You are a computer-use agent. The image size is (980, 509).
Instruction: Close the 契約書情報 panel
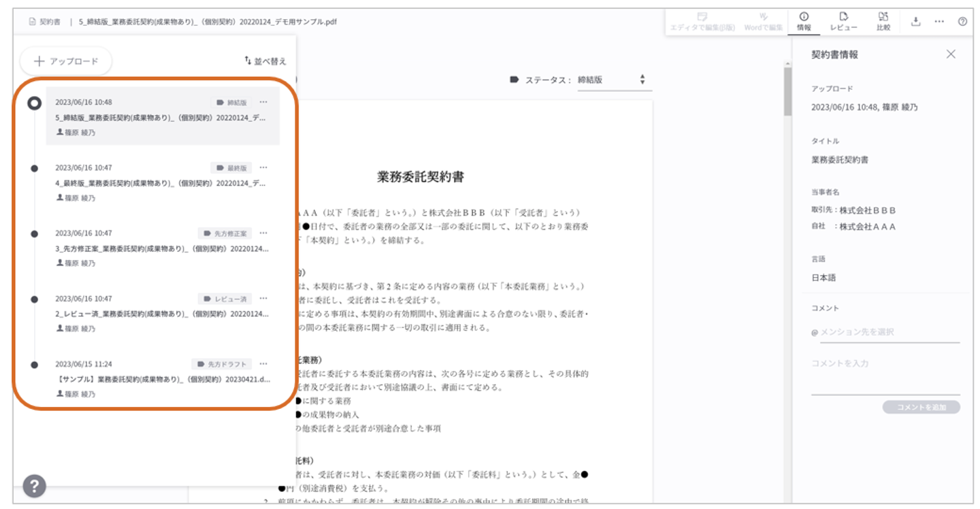click(x=951, y=54)
